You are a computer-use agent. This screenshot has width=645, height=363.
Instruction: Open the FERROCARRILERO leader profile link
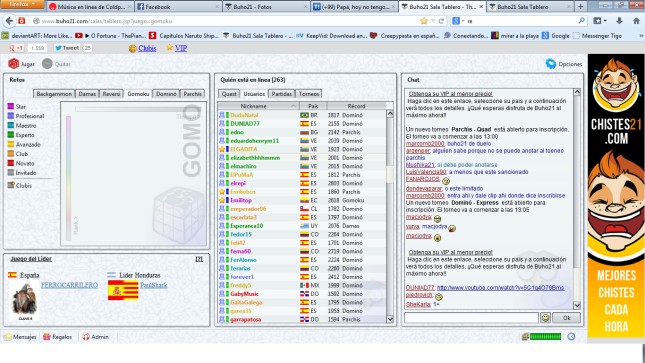pyautogui.click(x=69, y=285)
